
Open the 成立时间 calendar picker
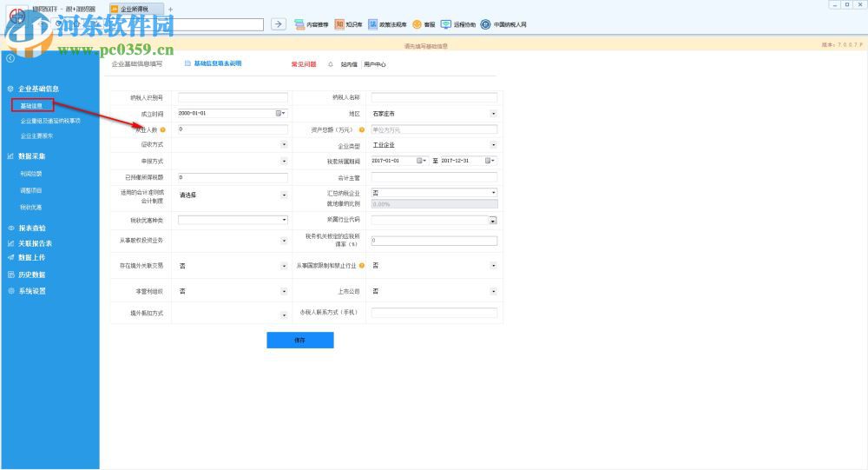click(280, 113)
